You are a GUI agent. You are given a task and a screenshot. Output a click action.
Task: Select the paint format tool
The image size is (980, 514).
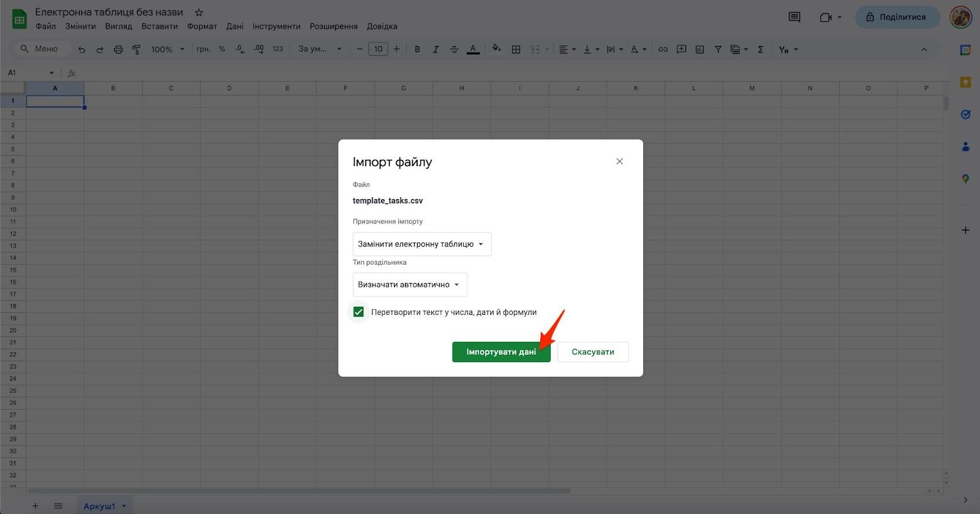pyautogui.click(x=137, y=50)
